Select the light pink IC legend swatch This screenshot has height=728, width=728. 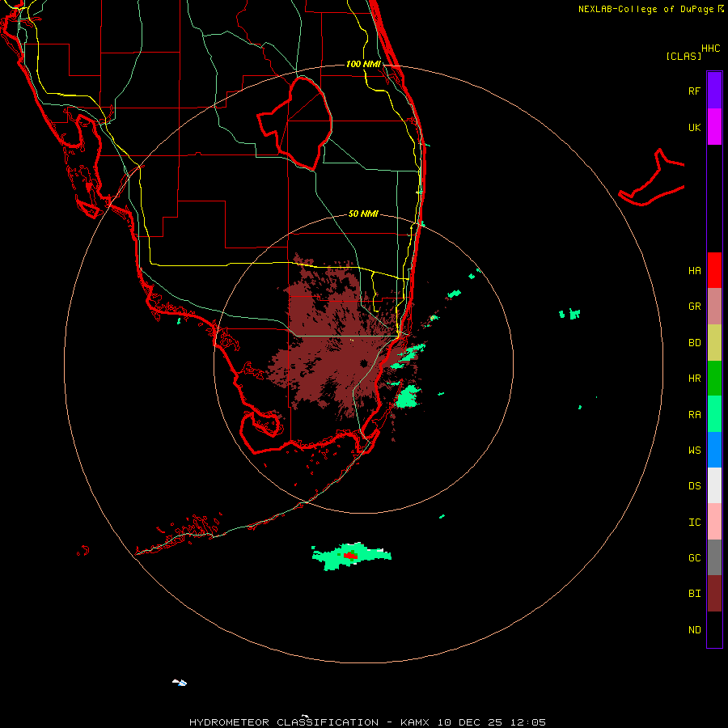coord(714,522)
